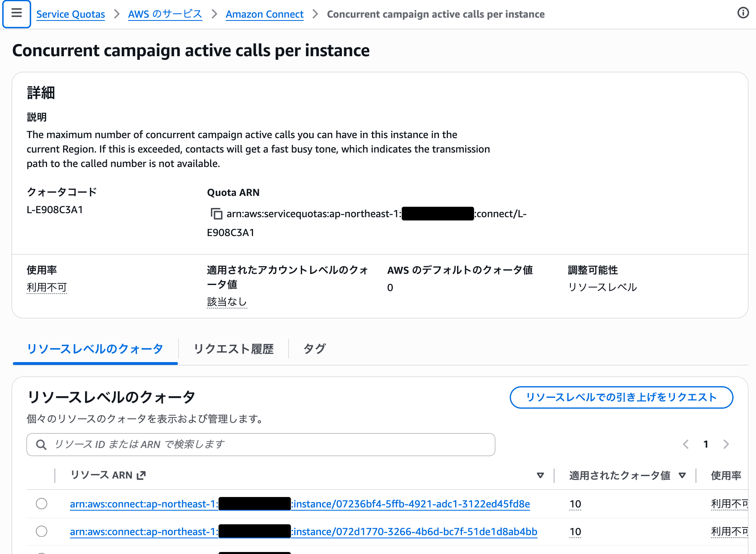
Task: Open Amazon Connect breadcrumb link
Action: (x=265, y=14)
